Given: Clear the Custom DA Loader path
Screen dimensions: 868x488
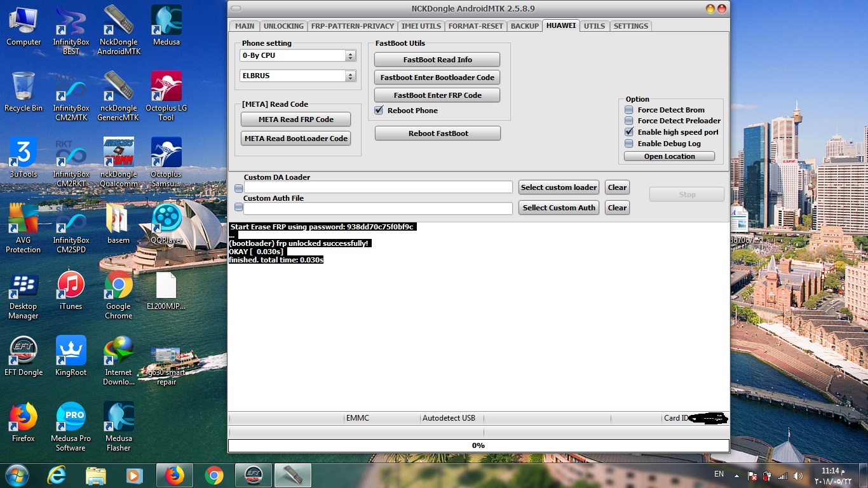Looking at the screenshot, I should click(x=617, y=187).
